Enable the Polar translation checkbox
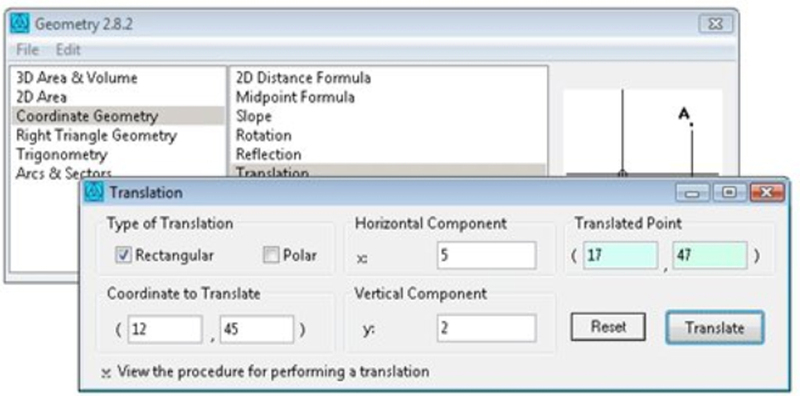800x396 pixels. (x=271, y=255)
